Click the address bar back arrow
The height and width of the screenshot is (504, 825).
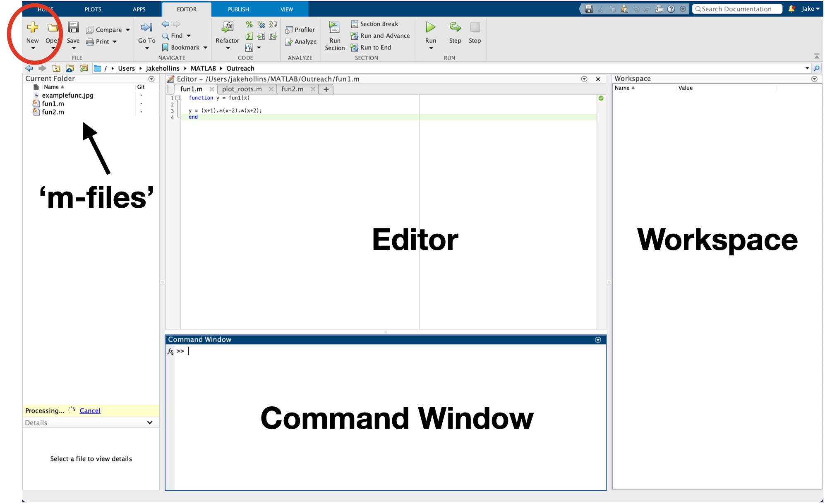(x=29, y=68)
